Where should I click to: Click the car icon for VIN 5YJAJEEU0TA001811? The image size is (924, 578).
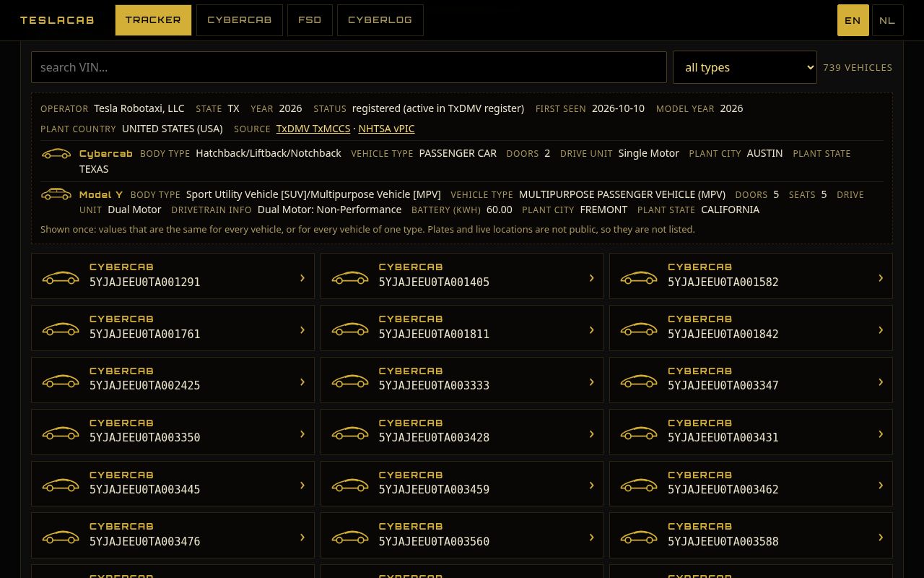[x=350, y=329]
